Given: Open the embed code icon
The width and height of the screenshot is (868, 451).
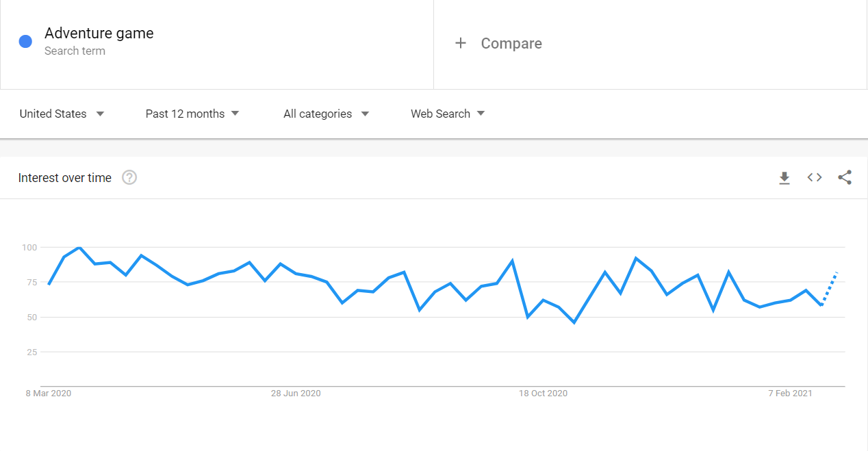Looking at the screenshot, I should [815, 178].
